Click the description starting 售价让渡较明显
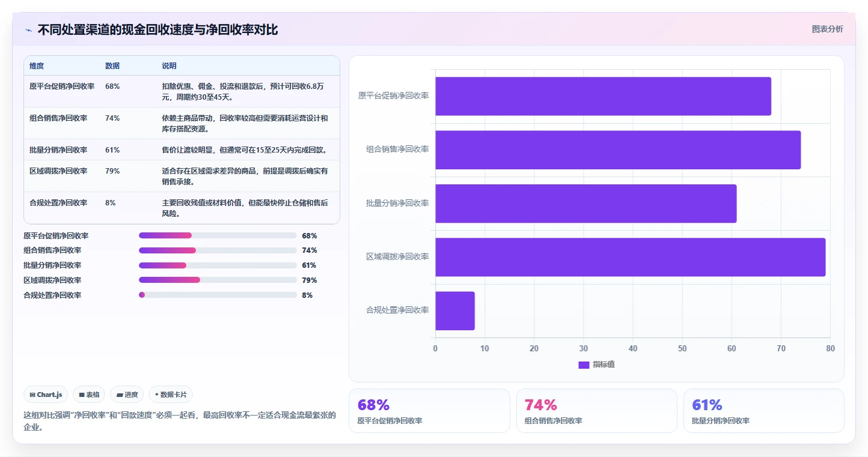868x457 pixels. click(x=244, y=150)
